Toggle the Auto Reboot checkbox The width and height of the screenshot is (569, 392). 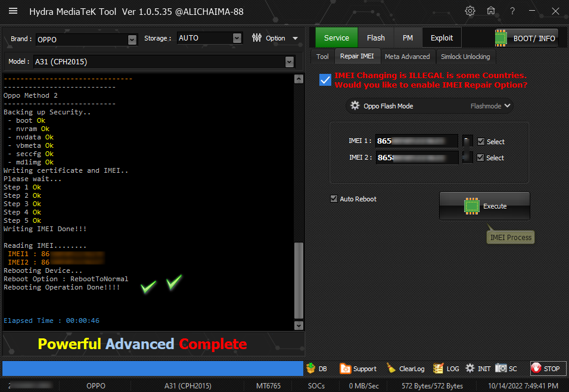[x=334, y=198]
